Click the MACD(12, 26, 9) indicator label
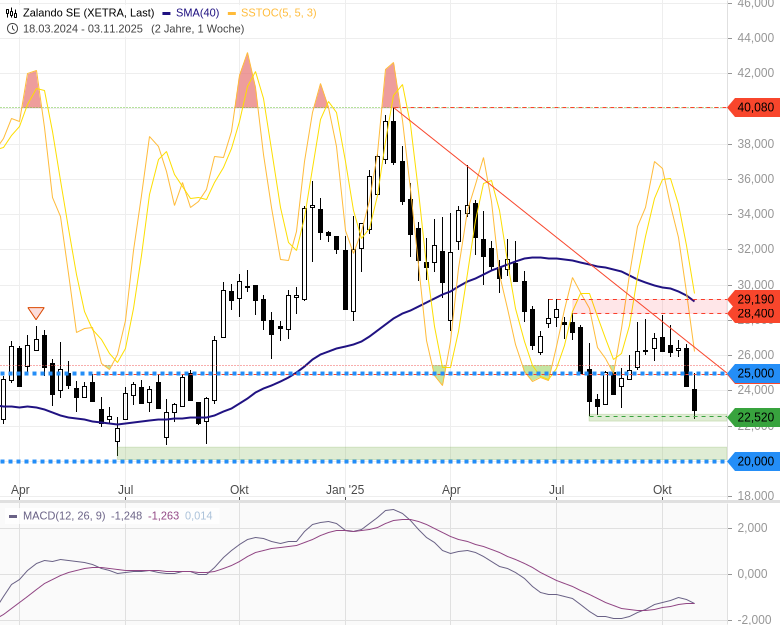The image size is (780, 625). pos(63,516)
